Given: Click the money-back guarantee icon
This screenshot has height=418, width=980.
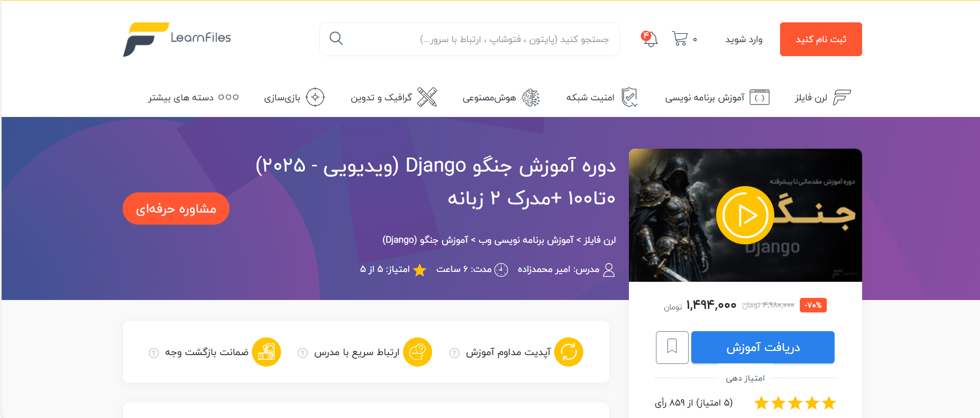Looking at the screenshot, I should 266,352.
